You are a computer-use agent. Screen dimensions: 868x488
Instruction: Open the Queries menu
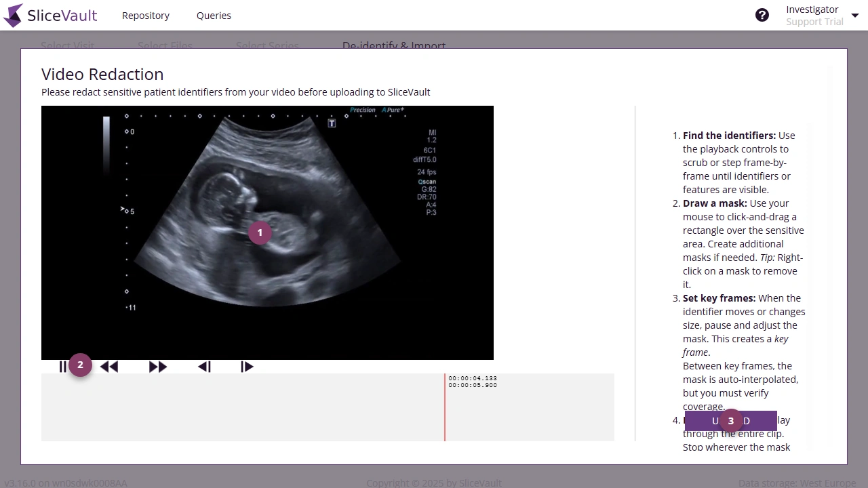[214, 15]
